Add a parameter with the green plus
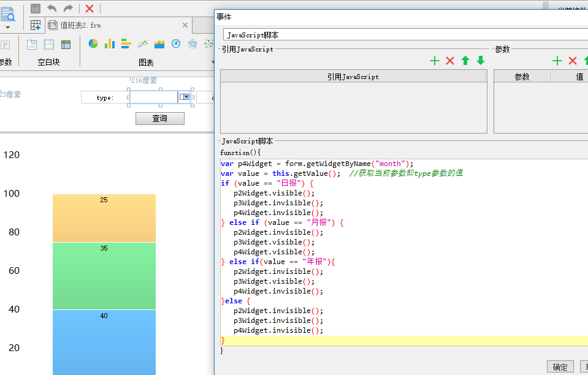This screenshot has height=375, width=588. tap(557, 61)
